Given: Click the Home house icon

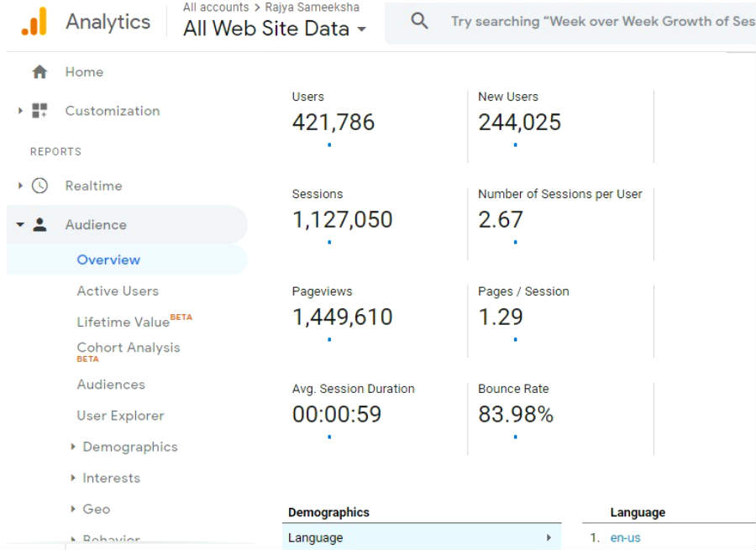Looking at the screenshot, I should (39, 72).
